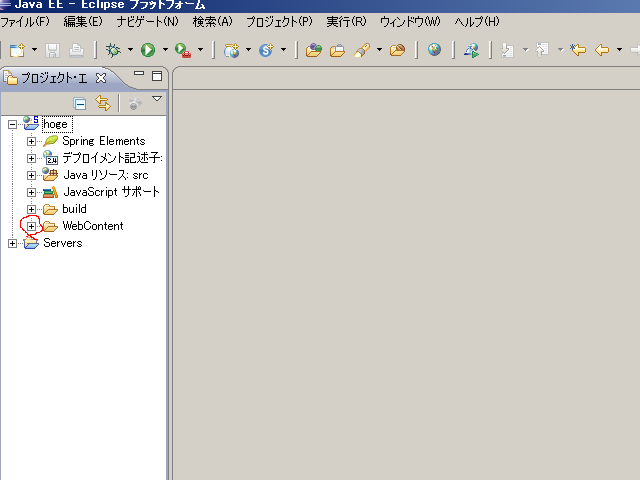Click the Back navigation arrow icon
640x480 pixels.
pyautogui.click(x=602, y=50)
